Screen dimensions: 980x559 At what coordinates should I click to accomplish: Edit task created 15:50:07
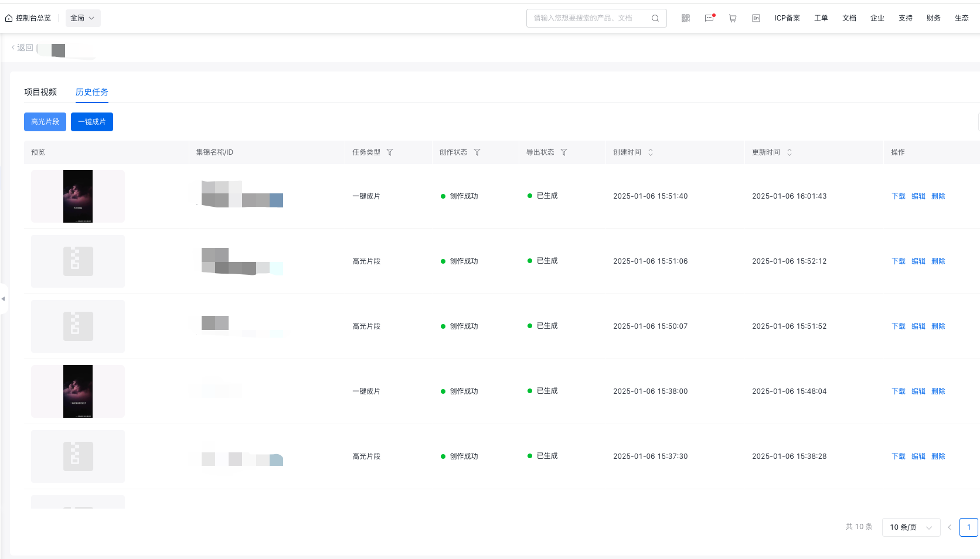918,326
